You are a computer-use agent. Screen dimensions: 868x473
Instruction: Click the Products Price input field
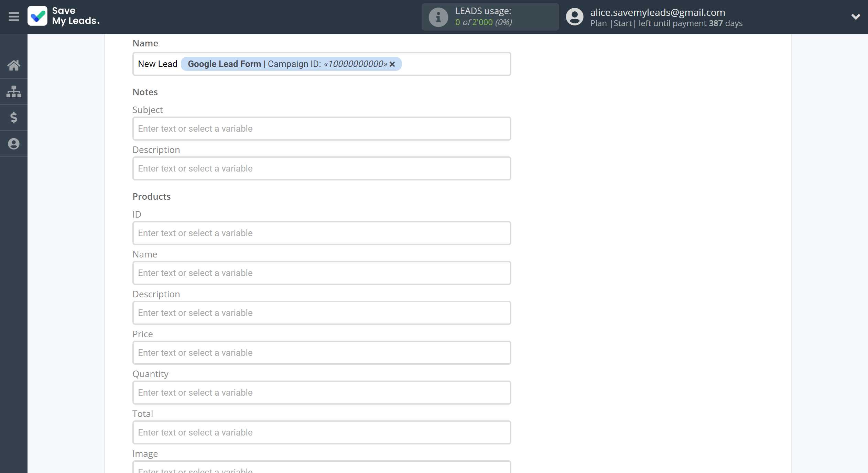(322, 353)
